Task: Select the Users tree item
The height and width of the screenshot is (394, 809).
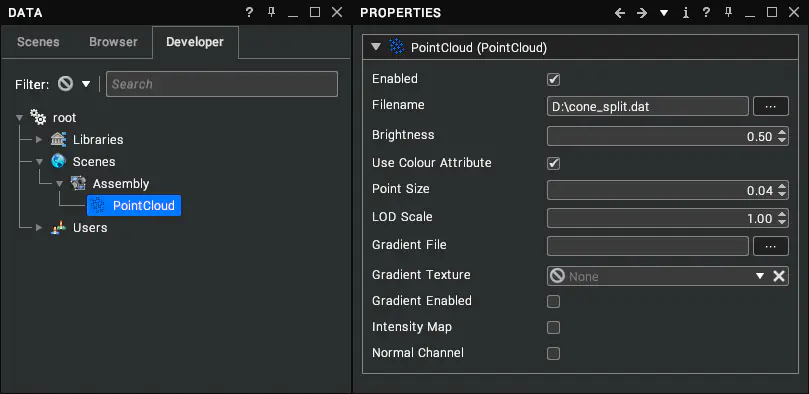Action: click(90, 227)
